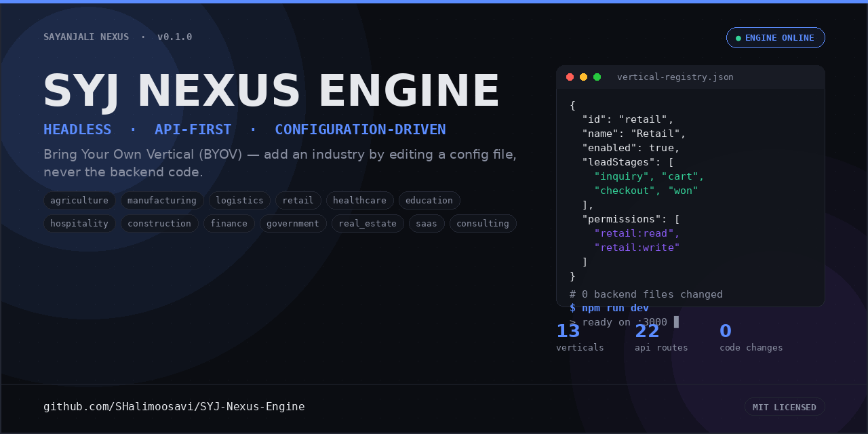Select the finance vertical tag
The height and width of the screenshot is (434, 868).
(229, 224)
